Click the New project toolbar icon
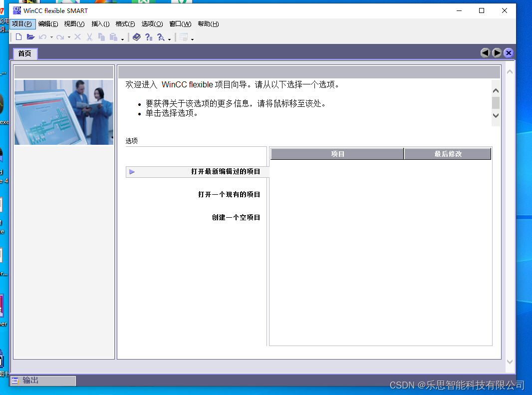 tap(18, 37)
